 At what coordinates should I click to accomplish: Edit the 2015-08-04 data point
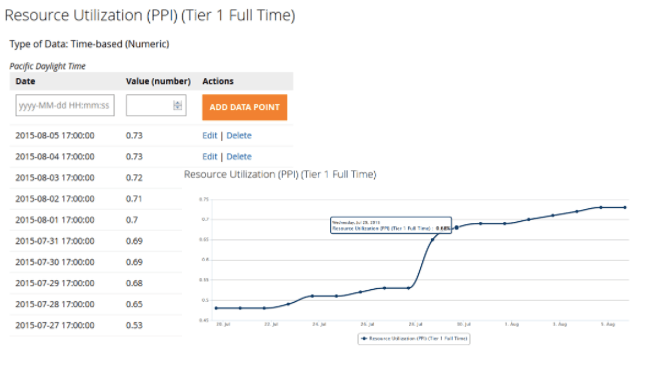point(210,156)
